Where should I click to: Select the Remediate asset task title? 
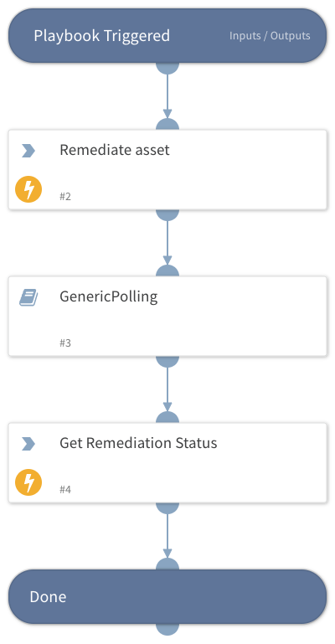click(x=115, y=150)
